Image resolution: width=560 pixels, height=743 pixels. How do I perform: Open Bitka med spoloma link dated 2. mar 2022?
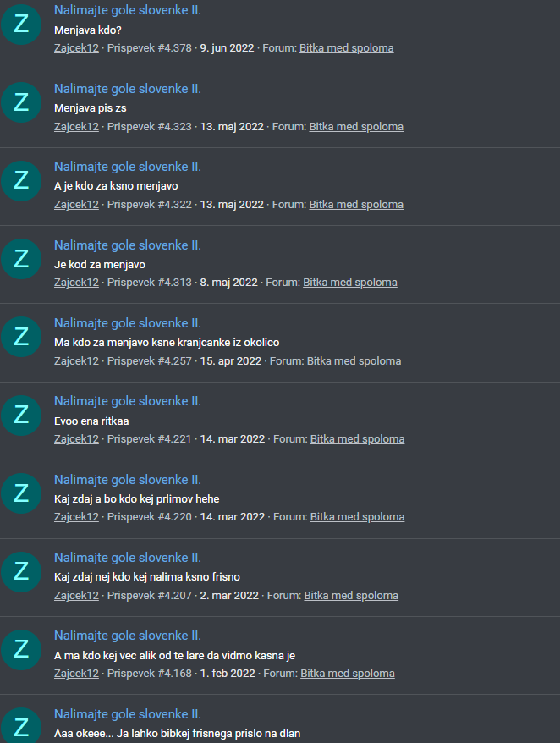click(x=351, y=596)
